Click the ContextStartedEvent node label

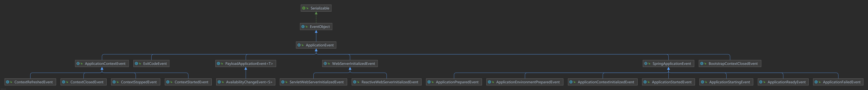(191, 82)
